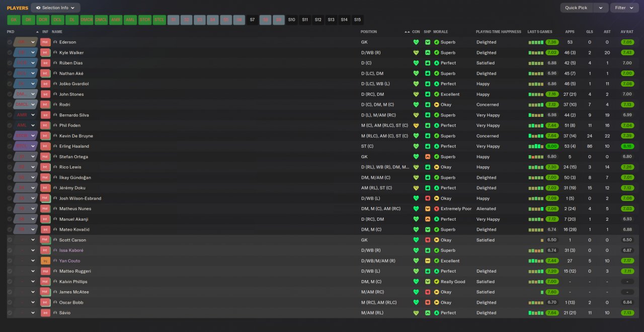Sort by the Morale column header
The width and height of the screenshot is (644, 332).
point(440,32)
